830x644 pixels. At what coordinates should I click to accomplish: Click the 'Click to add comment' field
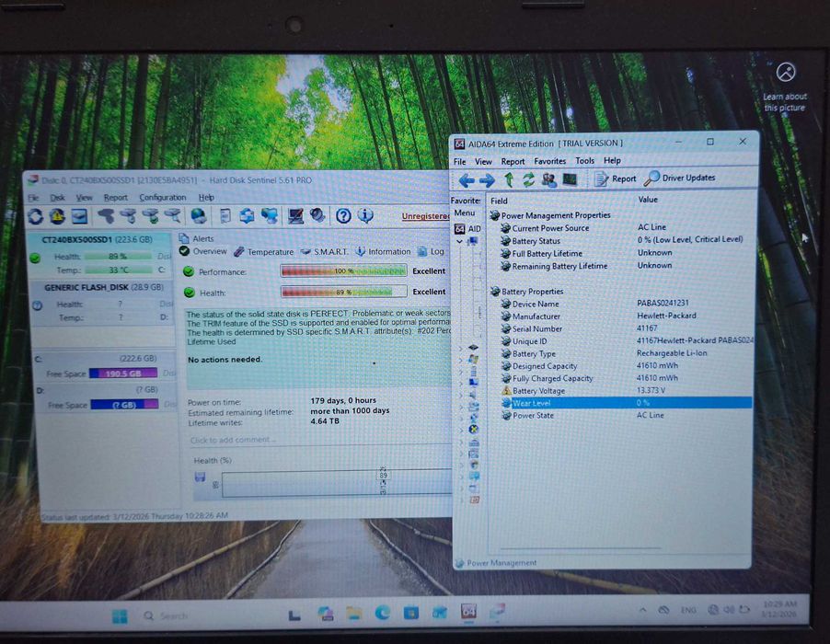[x=318, y=441]
